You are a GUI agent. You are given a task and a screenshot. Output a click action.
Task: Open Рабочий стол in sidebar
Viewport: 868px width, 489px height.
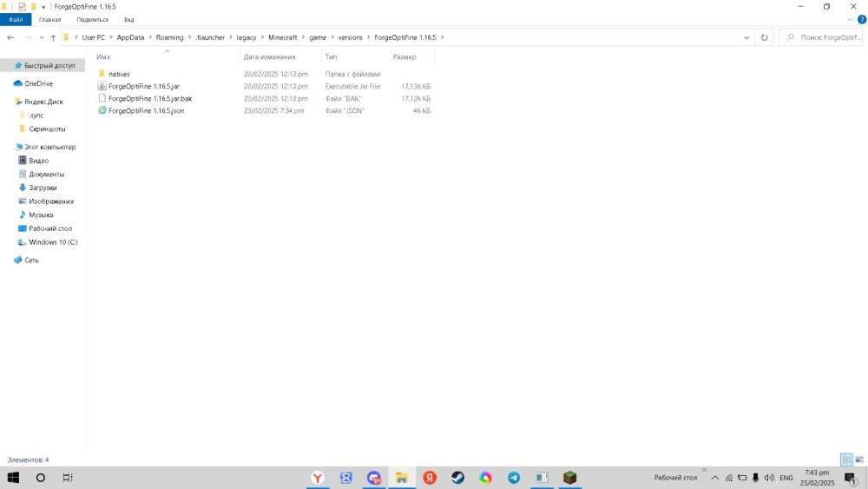pos(49,228)
